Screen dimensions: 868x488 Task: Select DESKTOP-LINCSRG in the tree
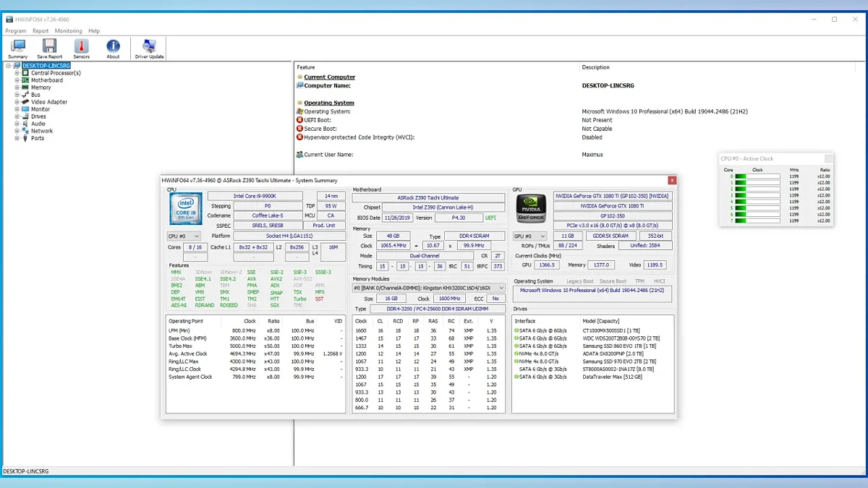[x=46, y=66]
